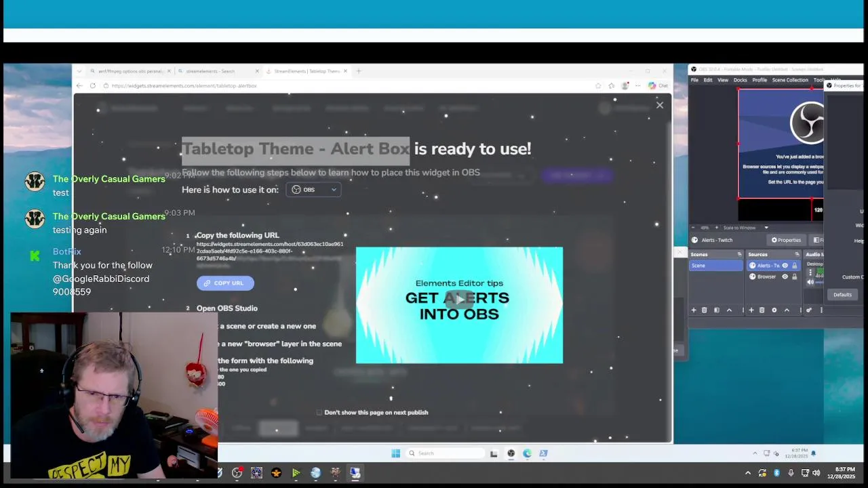Click the inner taskbar Search box
Screen dimensions: 868x488
445,453
